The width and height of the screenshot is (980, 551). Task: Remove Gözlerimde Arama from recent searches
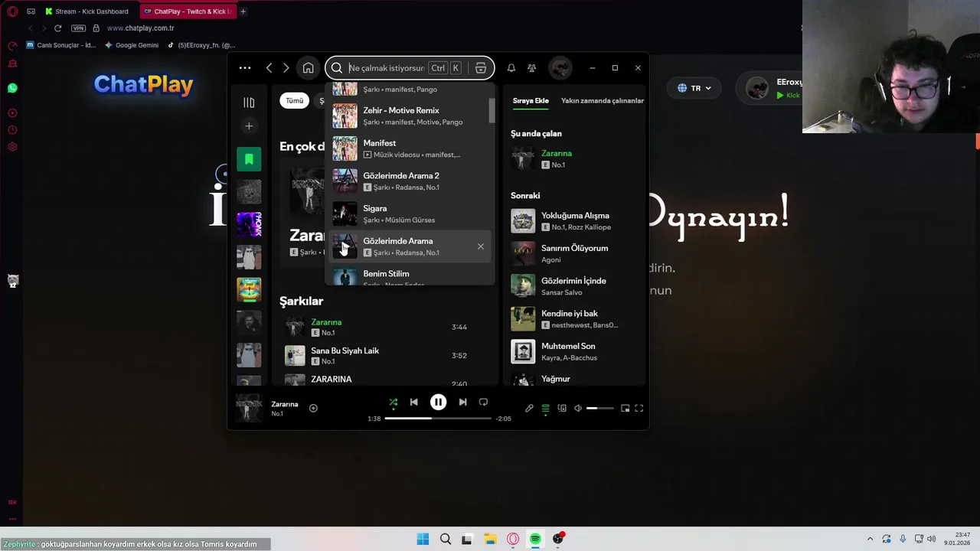coord(481,246)
